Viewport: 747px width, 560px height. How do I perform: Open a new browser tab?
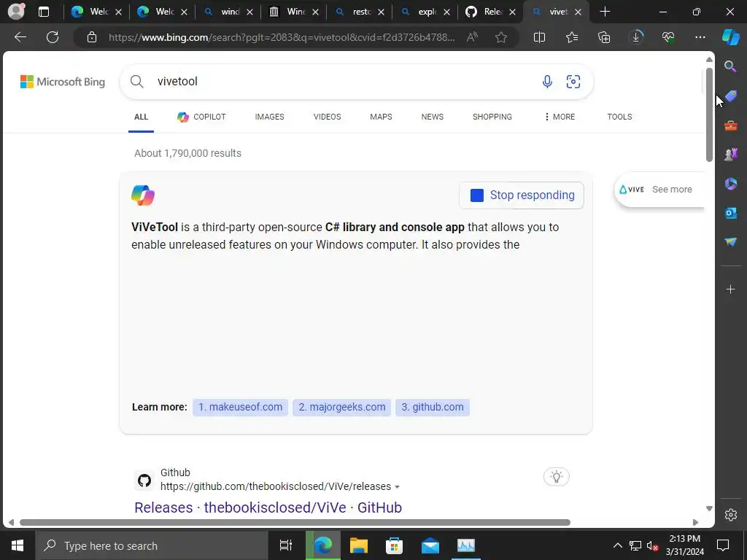605,12
